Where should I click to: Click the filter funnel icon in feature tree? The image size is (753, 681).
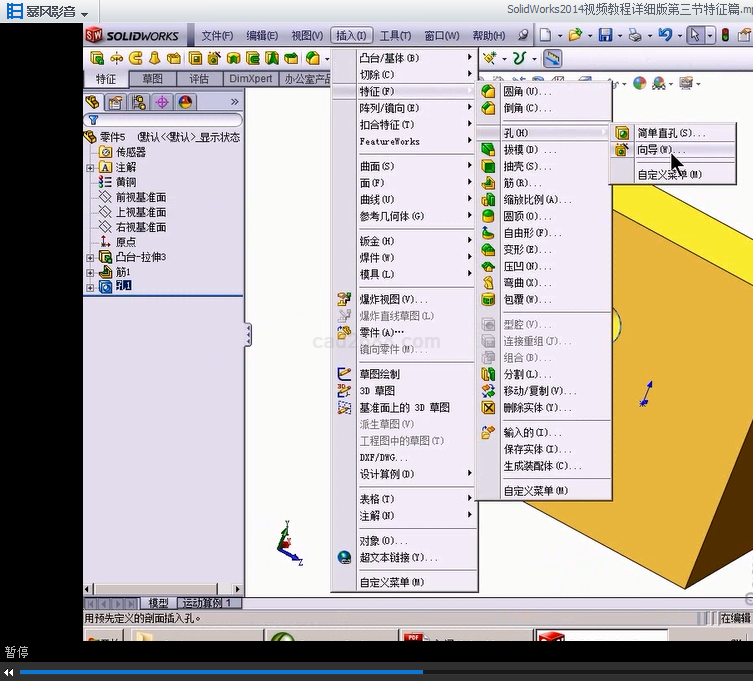click(x=93, y=120)
